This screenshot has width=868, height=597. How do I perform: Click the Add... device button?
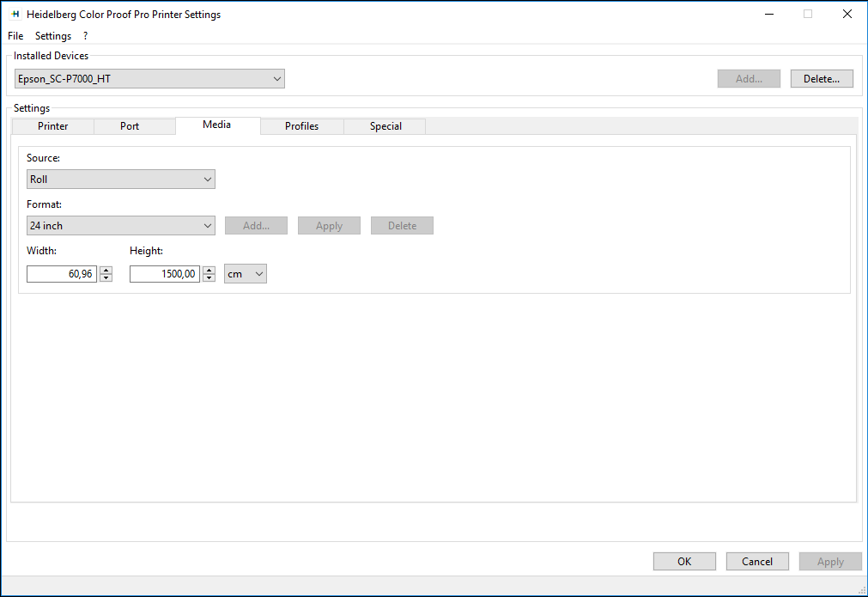[749, 79]
